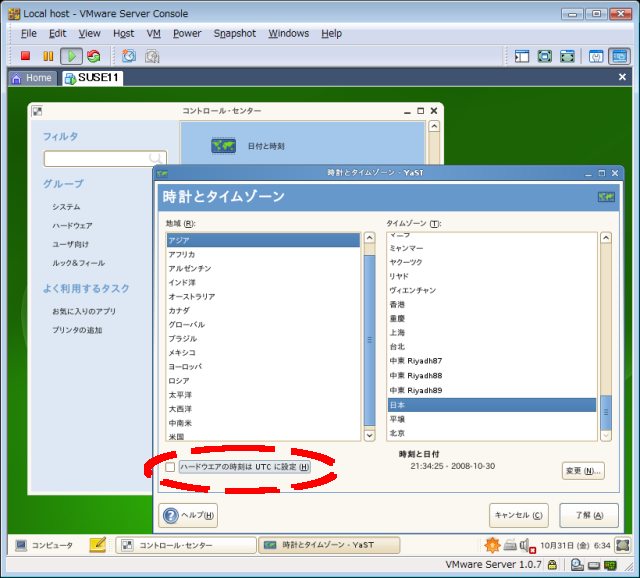640x578 pixels.
Task: Click システム group in Control Center
Action: [x=66, y=207]
